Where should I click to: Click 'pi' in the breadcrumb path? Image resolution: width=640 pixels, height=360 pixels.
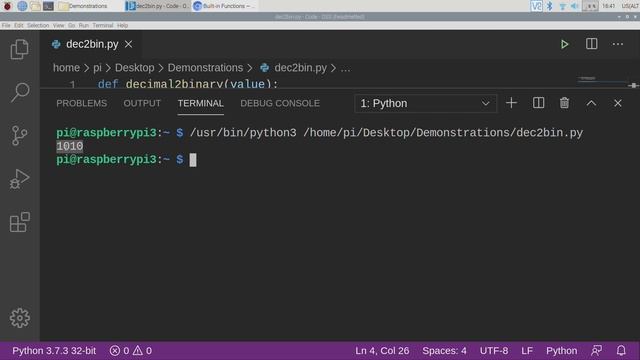97,68
